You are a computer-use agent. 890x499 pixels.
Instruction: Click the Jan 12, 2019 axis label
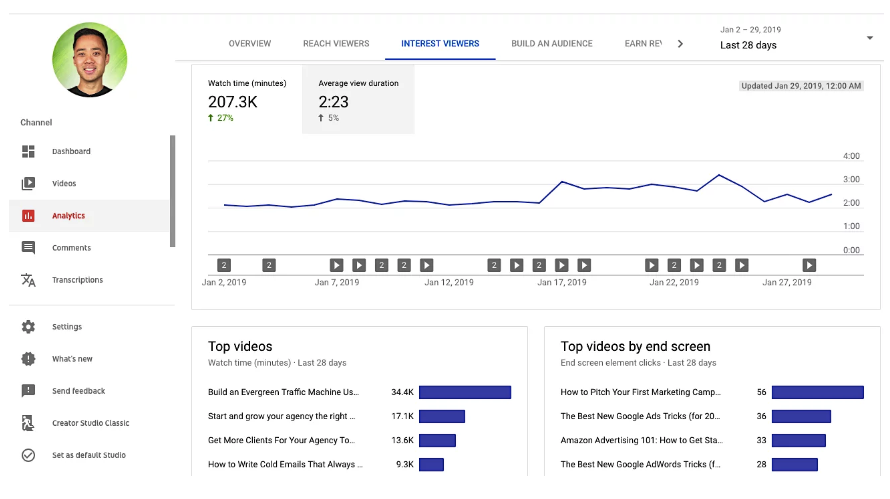point(449,282)
